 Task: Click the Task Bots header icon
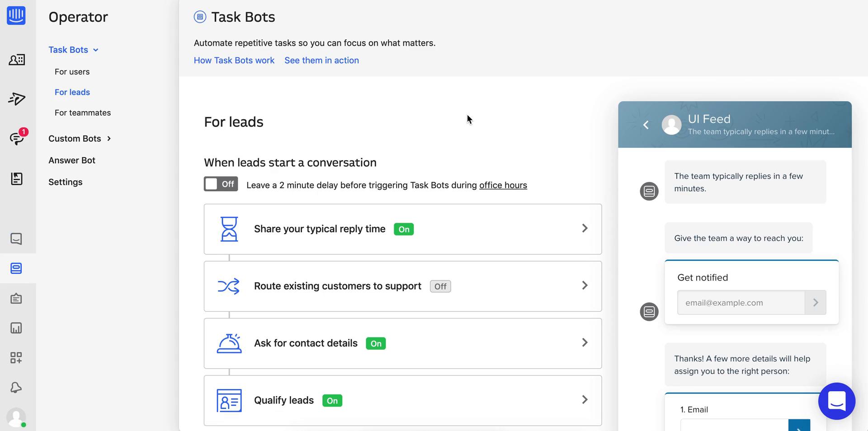point(200,17)
